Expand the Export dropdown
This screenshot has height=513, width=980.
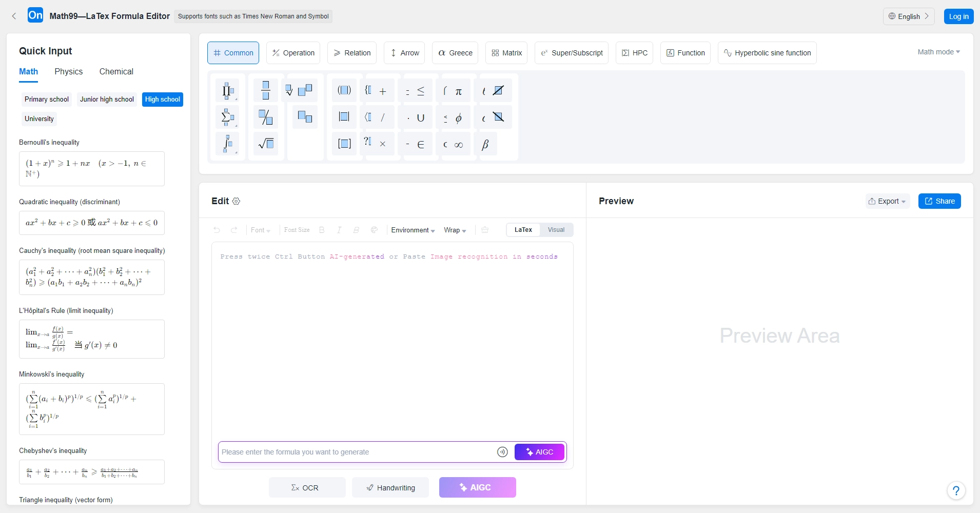(x=887, y=201)
